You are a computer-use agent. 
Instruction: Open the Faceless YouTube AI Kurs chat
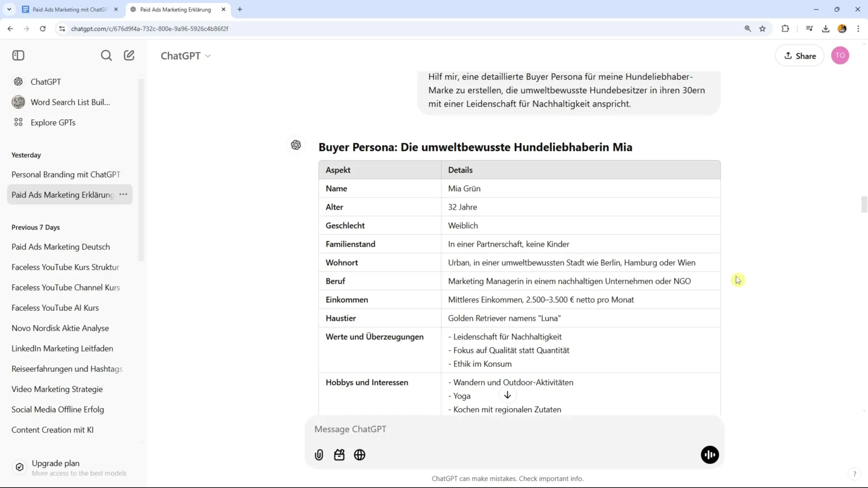(70, 308)
